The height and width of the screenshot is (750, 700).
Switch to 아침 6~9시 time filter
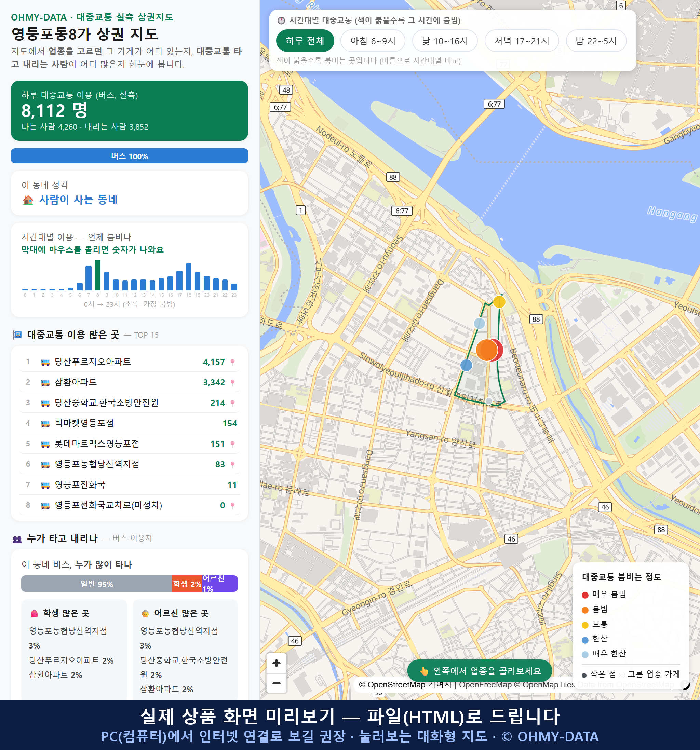coord(373,41)
